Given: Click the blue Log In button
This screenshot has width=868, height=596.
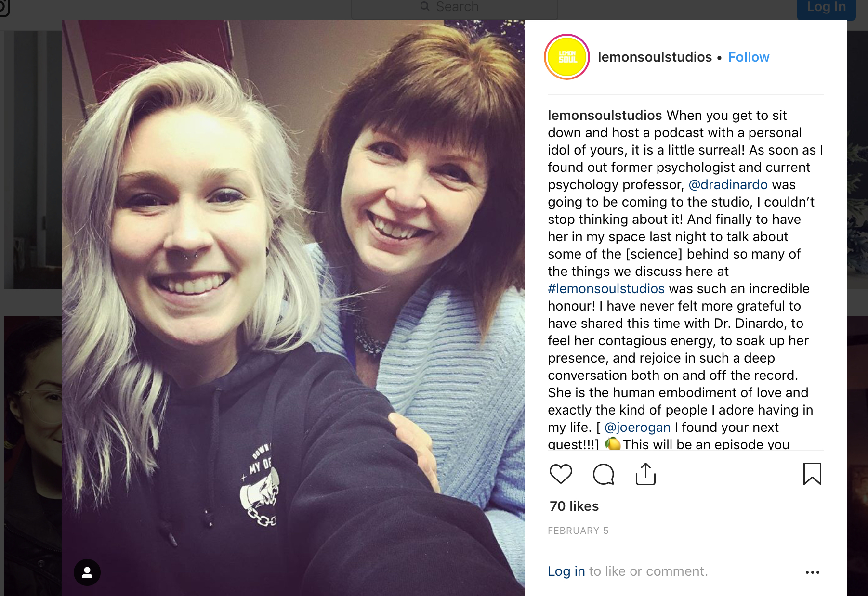Looking at the screenshot, I should pos(826,8).
